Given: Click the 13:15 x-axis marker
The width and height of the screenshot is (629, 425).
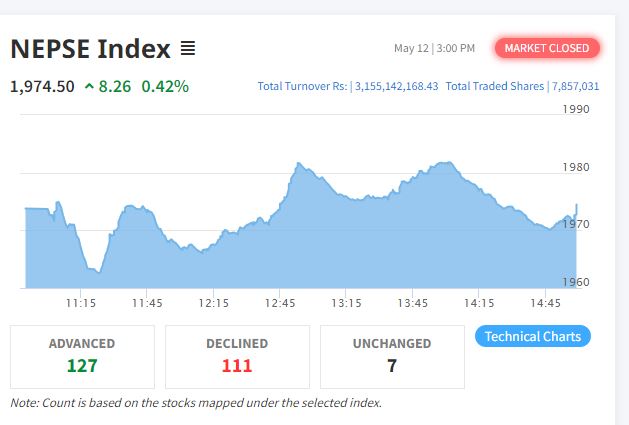Looking at the screenshot, I should pyautogui.click(x=346, y=303).
